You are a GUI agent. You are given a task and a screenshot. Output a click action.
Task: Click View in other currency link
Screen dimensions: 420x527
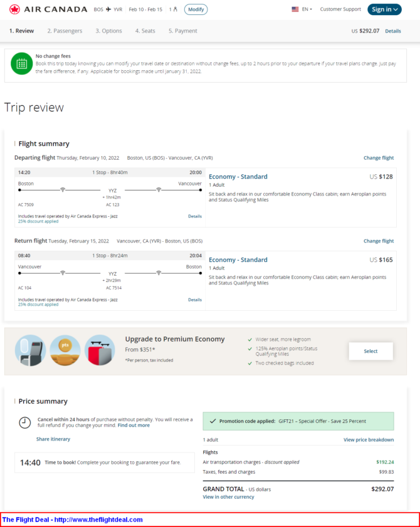tap(228, 497)
